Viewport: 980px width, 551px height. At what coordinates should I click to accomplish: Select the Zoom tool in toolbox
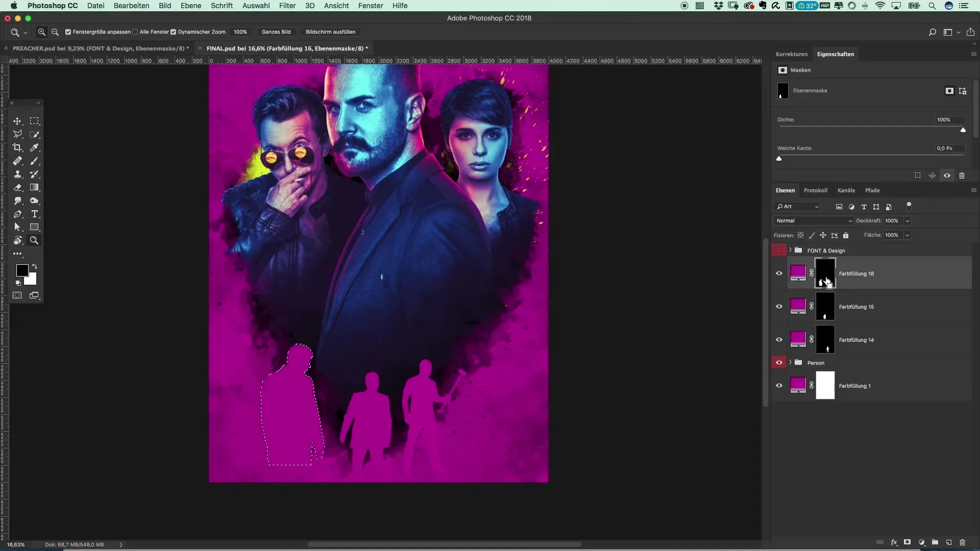click(34, 240)
